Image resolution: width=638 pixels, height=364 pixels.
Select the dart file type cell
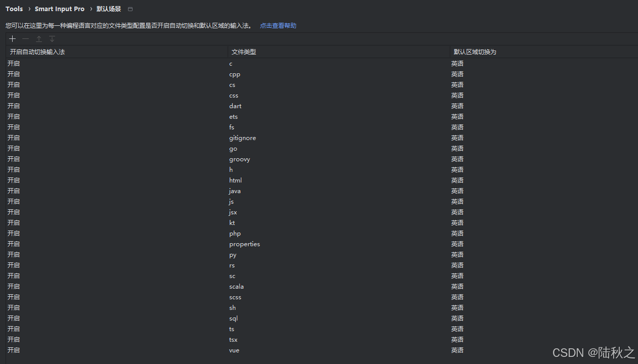click(235, 106)
